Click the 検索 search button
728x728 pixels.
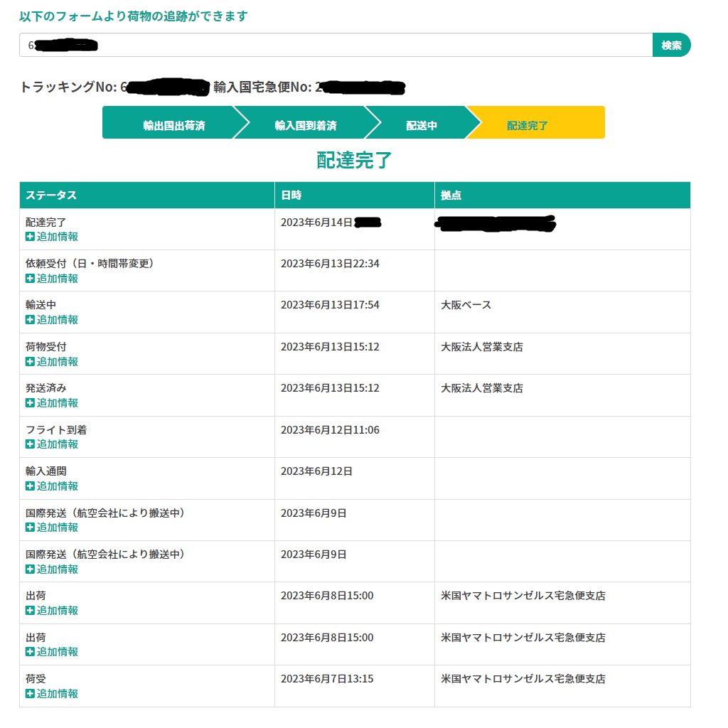tap(671, 45)
